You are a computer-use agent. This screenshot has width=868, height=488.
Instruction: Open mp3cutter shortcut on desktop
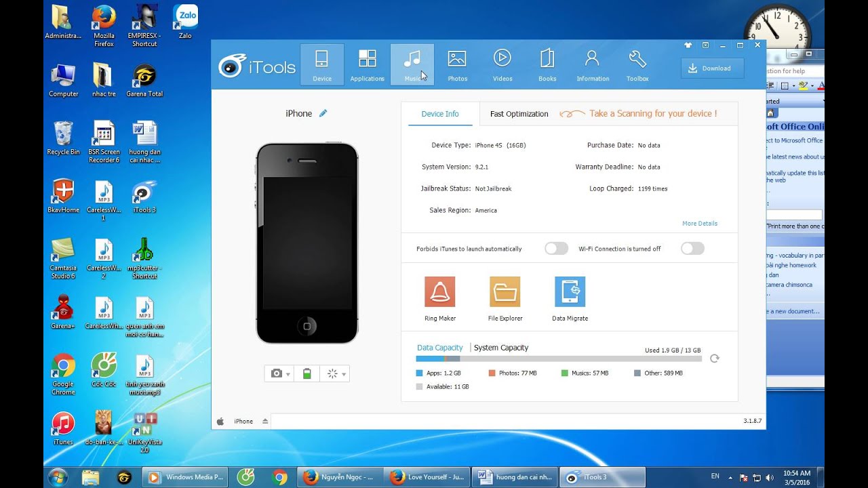144,259
